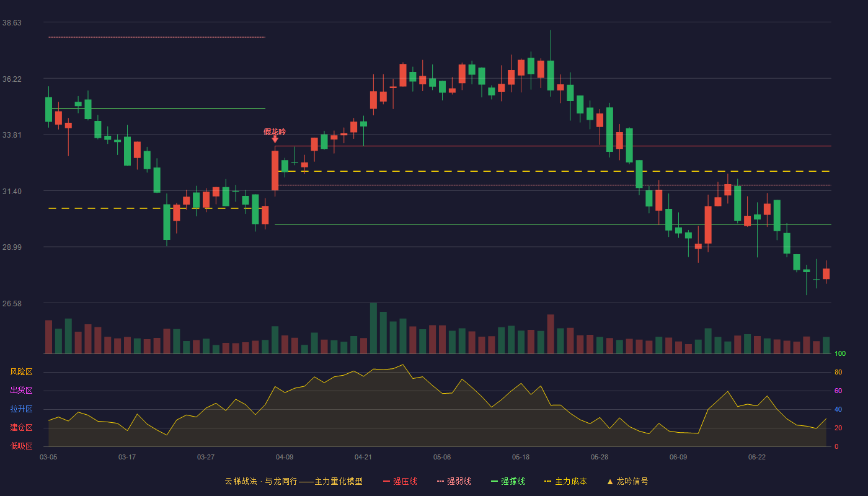Image resolution: width=868 pixels, height=496 pixels.
Task: Click the red dash icon beside 强压线
Action: [387, 481]
